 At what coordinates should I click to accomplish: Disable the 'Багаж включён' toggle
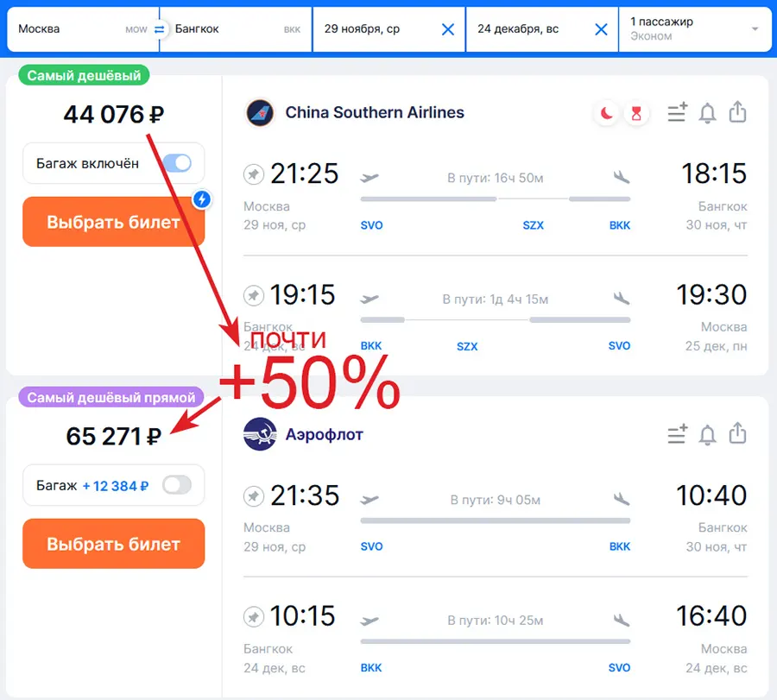pos(177,163)
